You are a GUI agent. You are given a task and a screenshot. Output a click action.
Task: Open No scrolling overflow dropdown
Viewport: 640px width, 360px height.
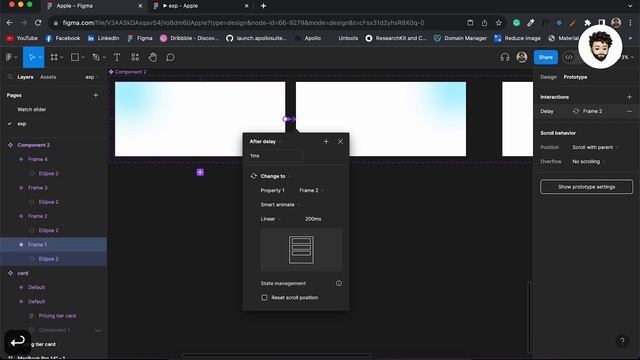589,162
